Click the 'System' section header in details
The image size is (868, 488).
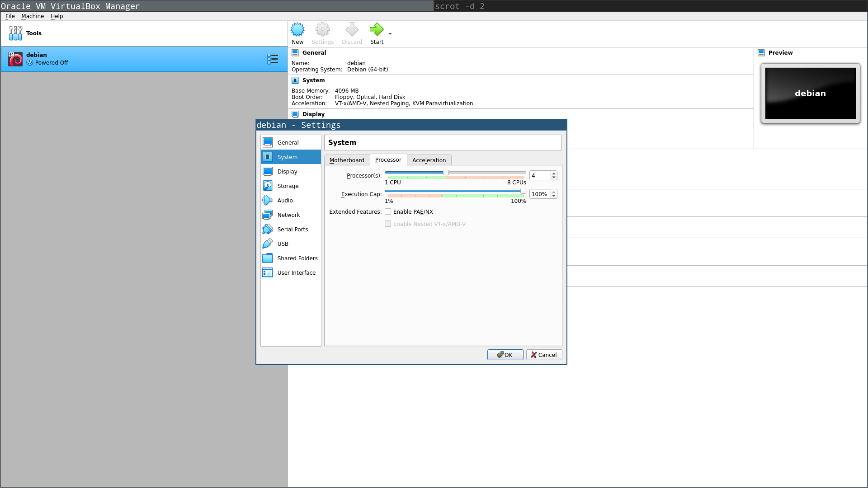point(313,80)
